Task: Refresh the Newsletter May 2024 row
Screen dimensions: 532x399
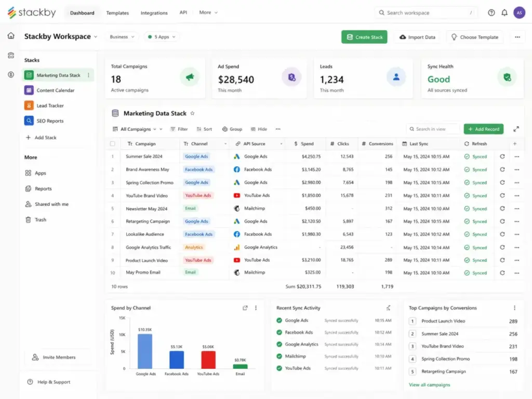Action: point(502,208)
